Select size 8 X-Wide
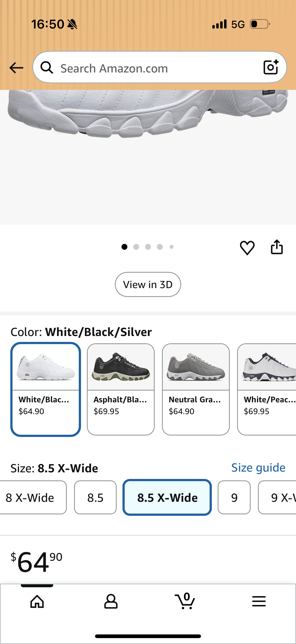The height and width of the screenshot is (644, 296). point(33,497)
